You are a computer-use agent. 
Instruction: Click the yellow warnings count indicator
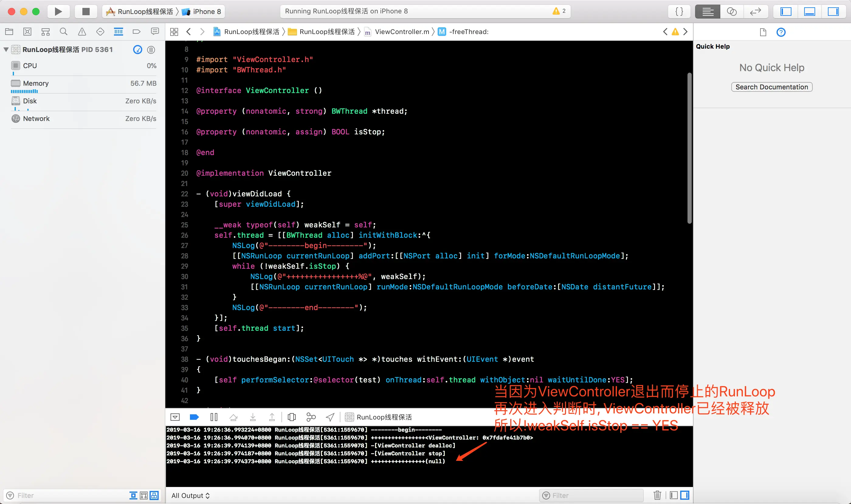pyautogui.click(x=559, y=11)
